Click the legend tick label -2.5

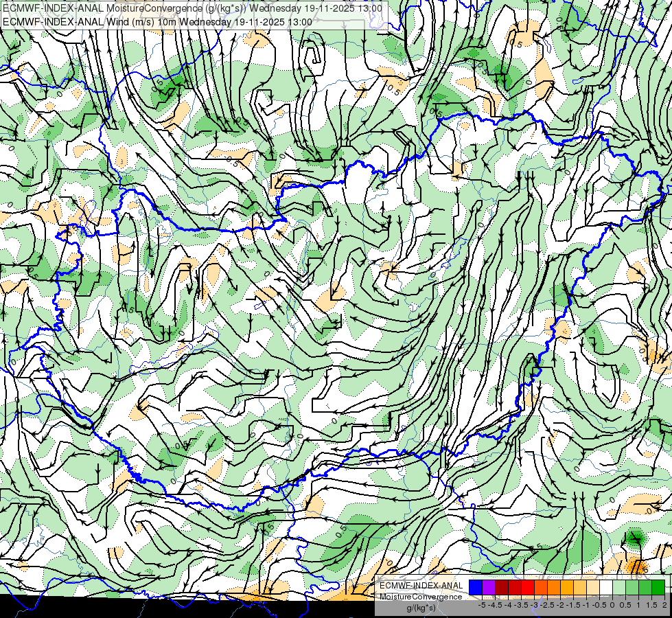pyautogui.click(x=547, y=605)
